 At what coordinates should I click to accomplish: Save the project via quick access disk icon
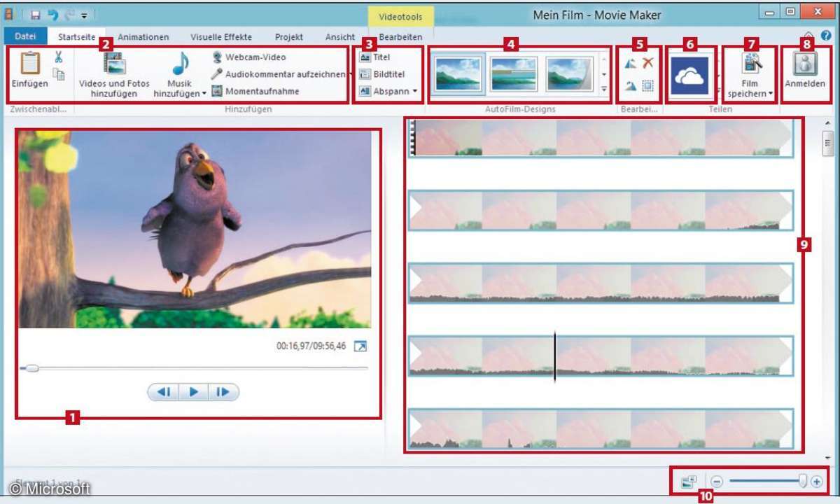[35, 14]
